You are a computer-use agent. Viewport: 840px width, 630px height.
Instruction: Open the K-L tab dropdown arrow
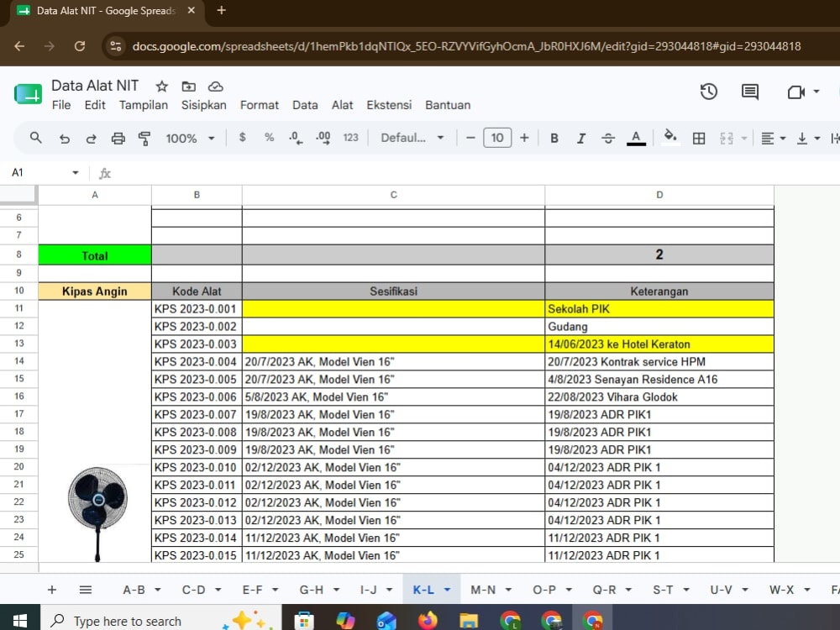coord(448,590)
